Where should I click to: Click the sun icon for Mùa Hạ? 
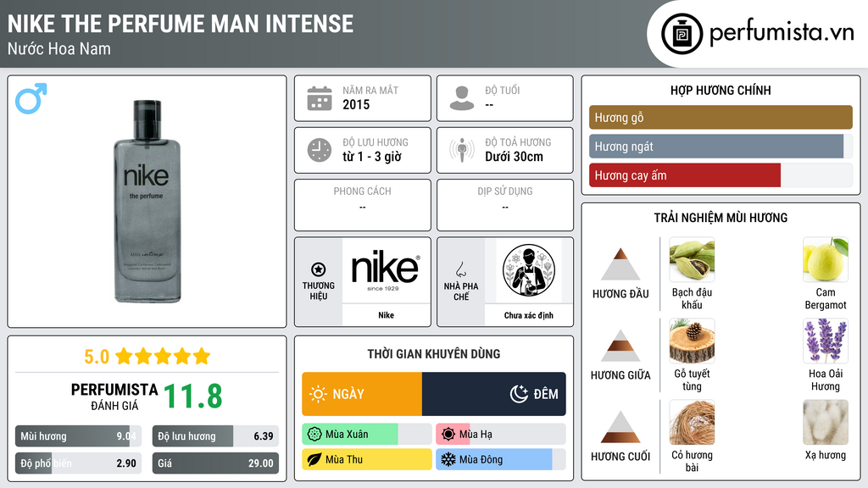[448, 435]
